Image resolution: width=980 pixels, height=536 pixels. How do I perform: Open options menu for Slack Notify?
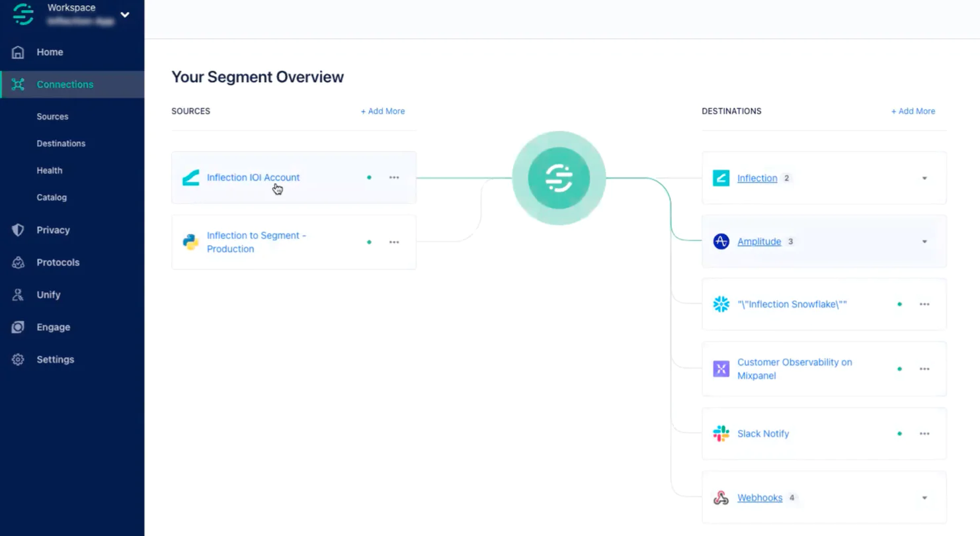tap(924, 434)
